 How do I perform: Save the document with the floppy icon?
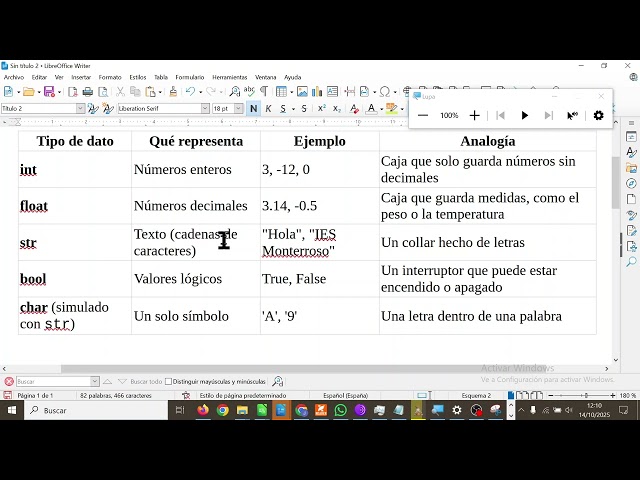click(x=49, y=91)
